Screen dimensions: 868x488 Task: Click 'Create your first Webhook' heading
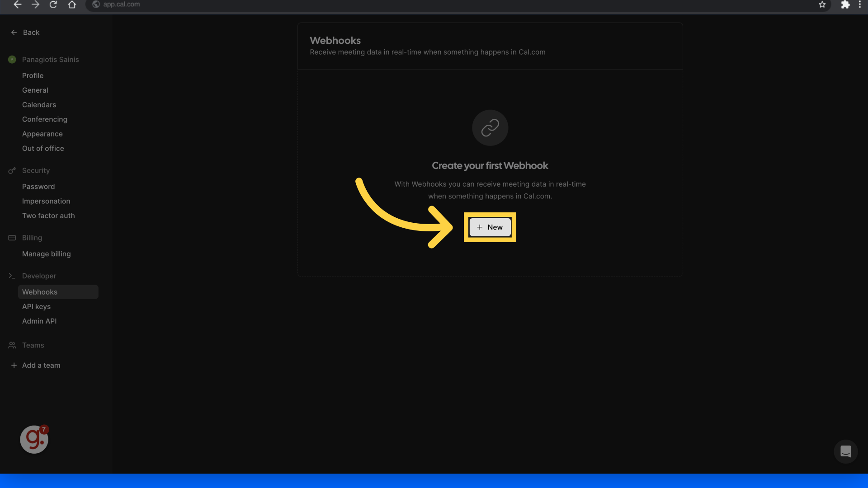point(490,166)
